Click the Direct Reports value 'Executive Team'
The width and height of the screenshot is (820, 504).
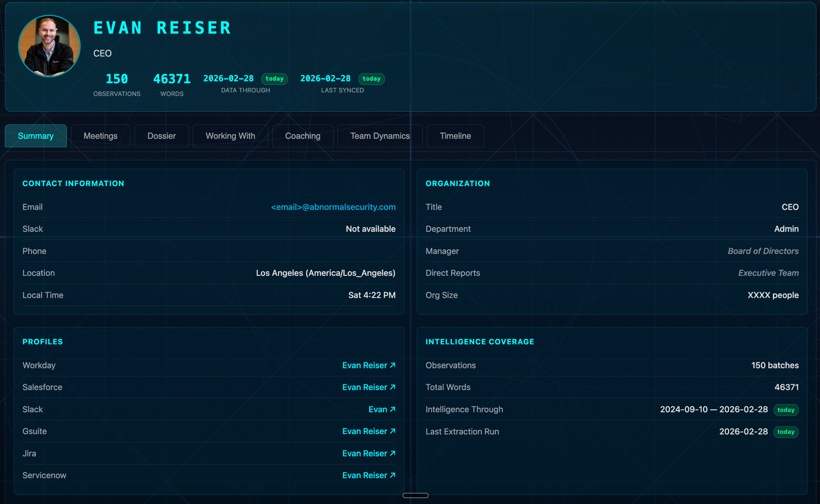[x=768, y=273]
